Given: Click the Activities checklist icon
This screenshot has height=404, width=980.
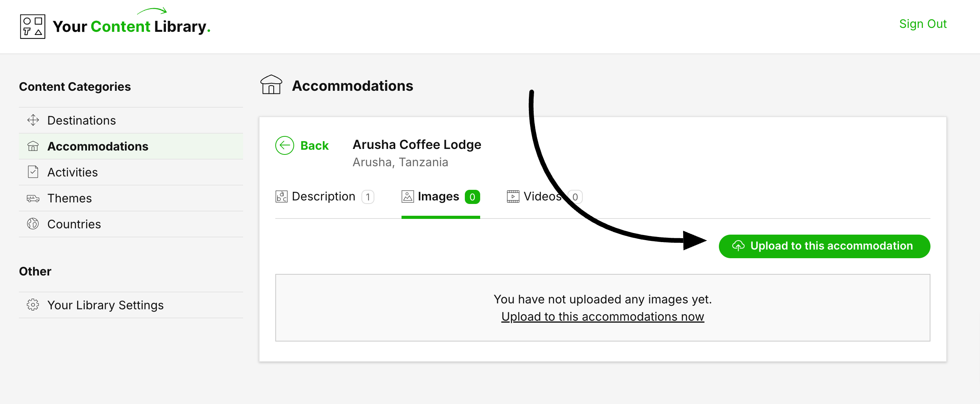Looking at the screenshot, I should point(33,172).
